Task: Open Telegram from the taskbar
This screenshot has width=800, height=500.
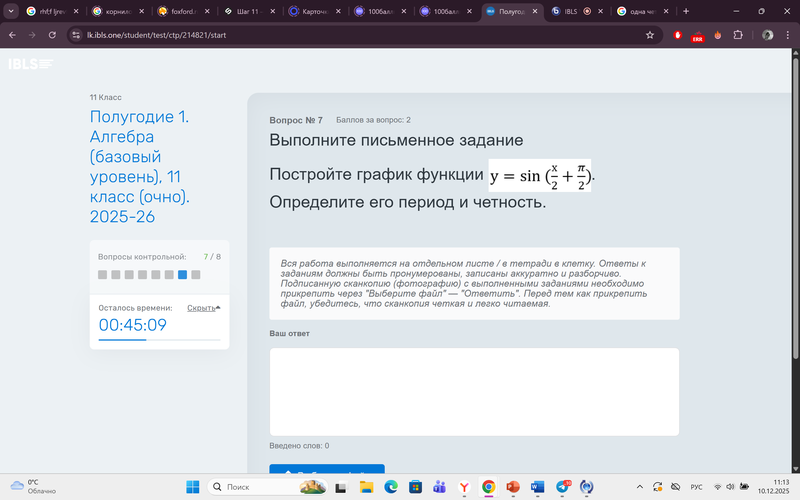Action: (x=561, y=486)
